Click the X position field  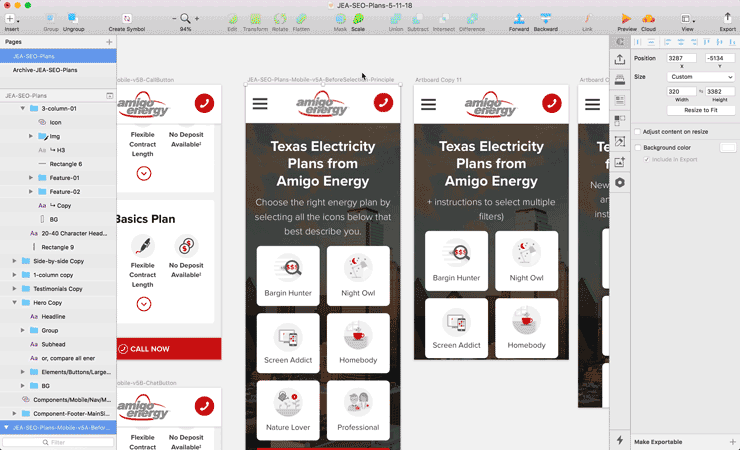681,58
